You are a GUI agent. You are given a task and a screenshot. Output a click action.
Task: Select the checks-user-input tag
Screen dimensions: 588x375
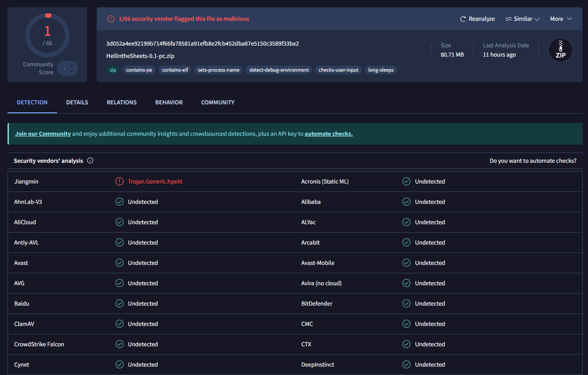tap(339, 70)
